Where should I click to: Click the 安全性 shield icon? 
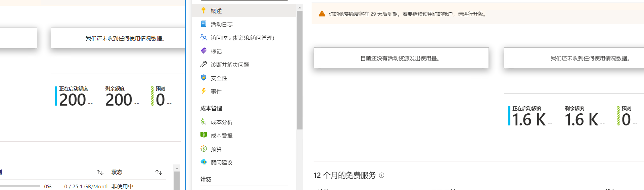[203, 78]
